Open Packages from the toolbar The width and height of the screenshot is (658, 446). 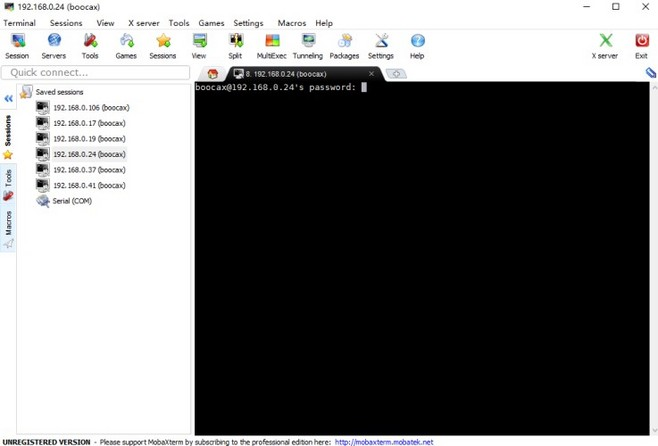[x=344, y=47]
